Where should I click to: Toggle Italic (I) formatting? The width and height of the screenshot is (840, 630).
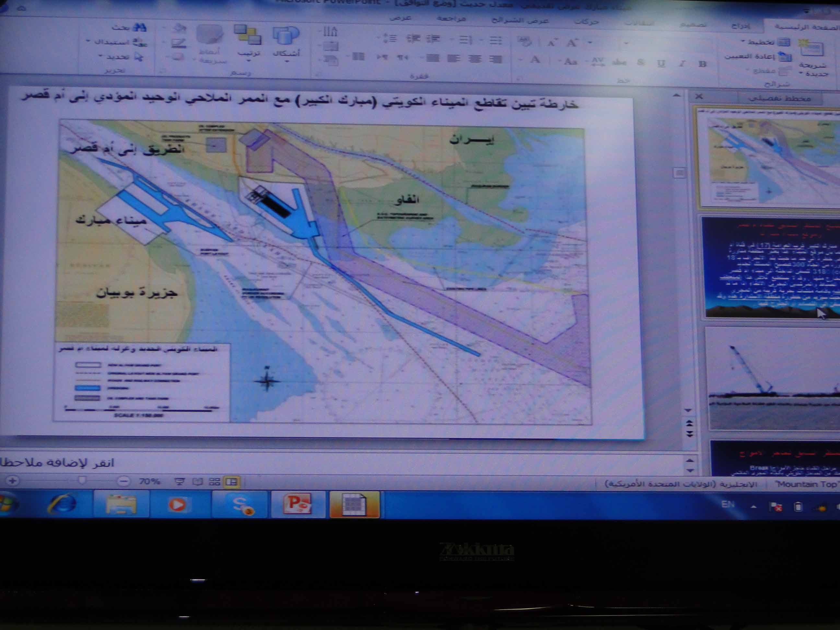[682, 64]
